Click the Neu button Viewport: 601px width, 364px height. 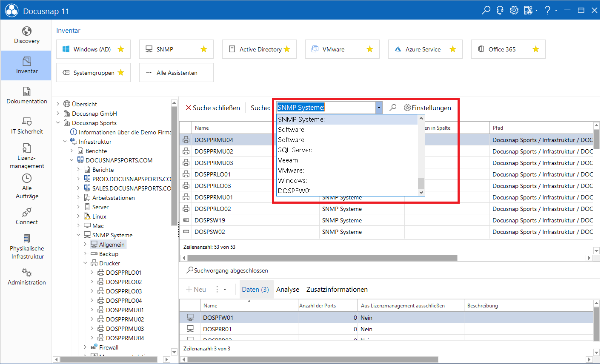(x=196, y=290)
